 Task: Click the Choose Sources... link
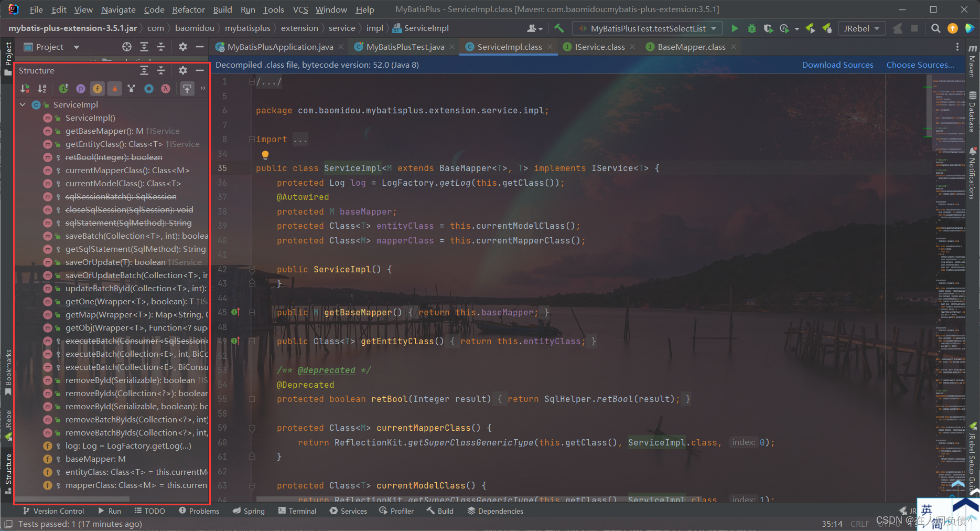click(x=920, y=65)
